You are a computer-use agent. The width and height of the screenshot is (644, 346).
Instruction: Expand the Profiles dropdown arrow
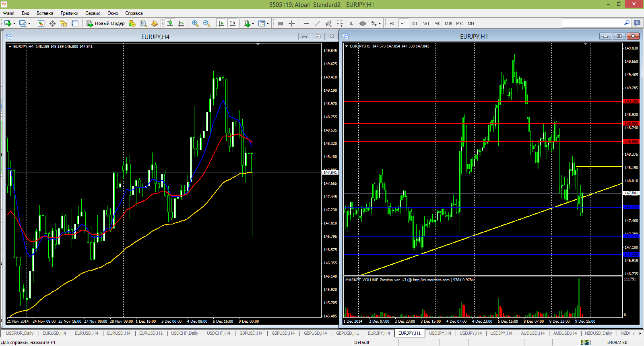click(x=29, y=23)
